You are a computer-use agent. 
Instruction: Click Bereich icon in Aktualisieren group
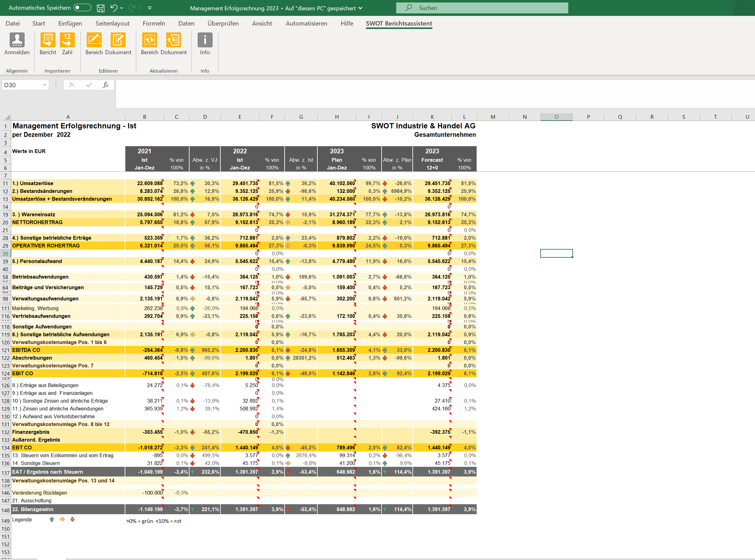point(150,40)
